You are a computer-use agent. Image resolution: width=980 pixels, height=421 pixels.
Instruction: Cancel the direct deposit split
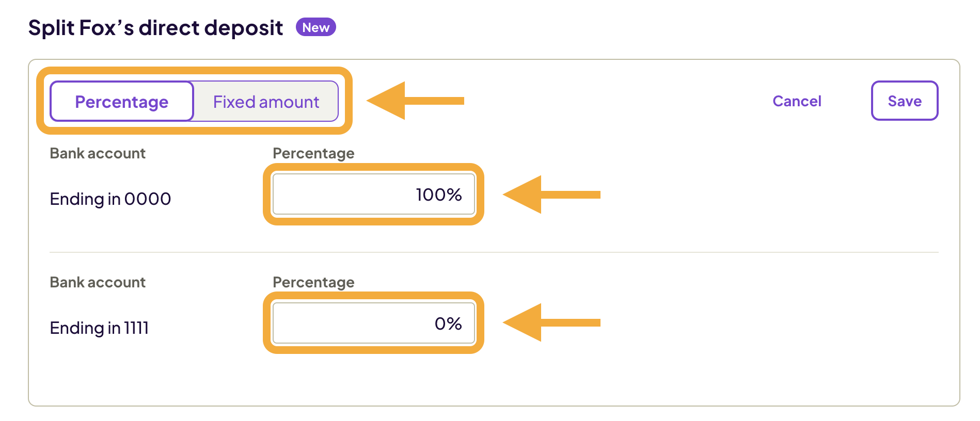point(797,101)
